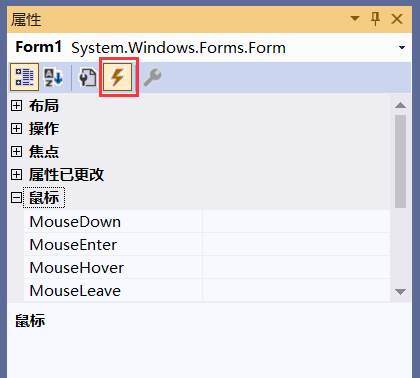Select the MouseEnter event name

pos(73,245)
